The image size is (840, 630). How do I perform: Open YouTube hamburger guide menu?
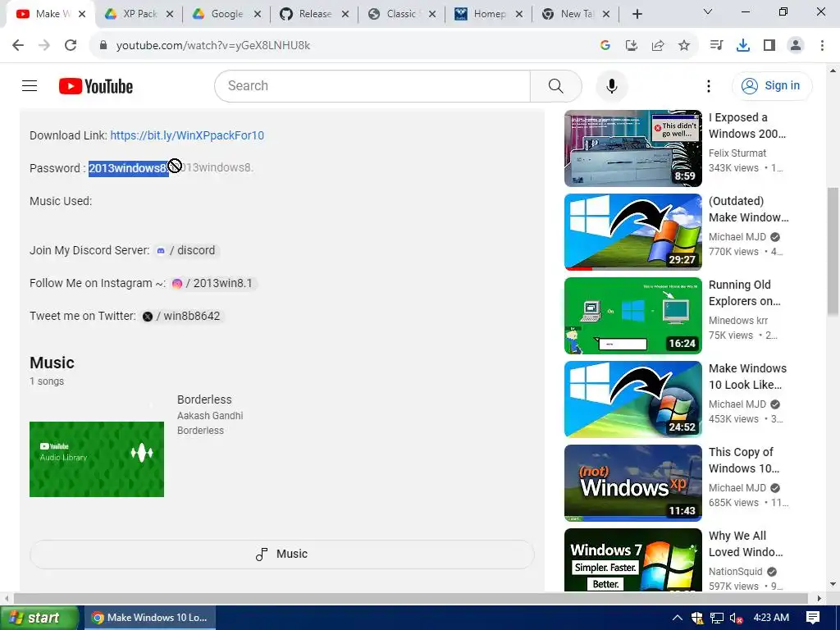[x=30, y=85]
